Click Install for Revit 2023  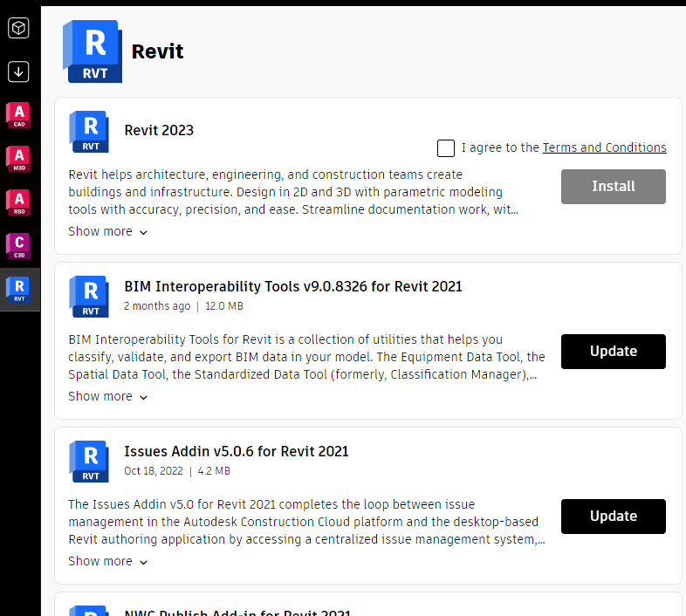613,187
